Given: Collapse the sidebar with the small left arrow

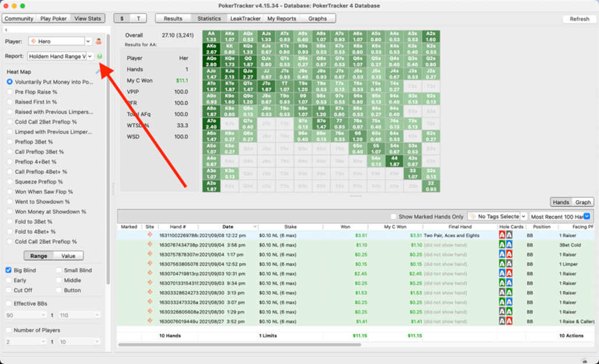Looking at the screenshot, I should pyautogui.click(x=6, y=30).
